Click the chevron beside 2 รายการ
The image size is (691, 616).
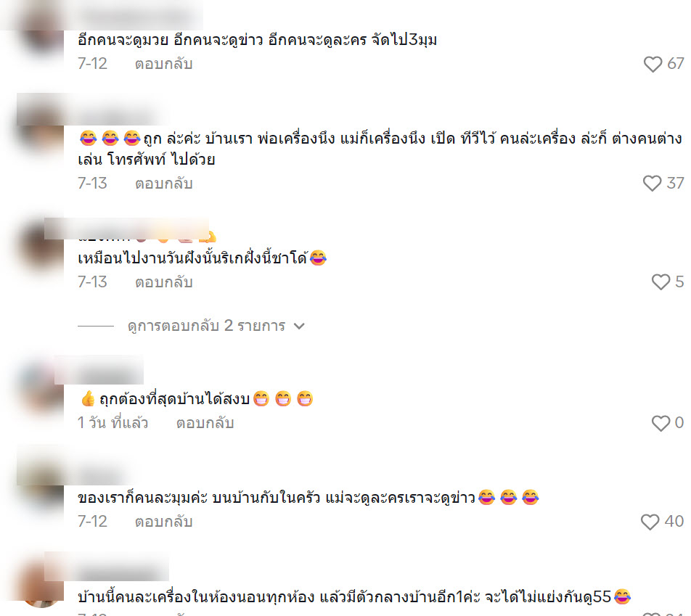point(299,326)
